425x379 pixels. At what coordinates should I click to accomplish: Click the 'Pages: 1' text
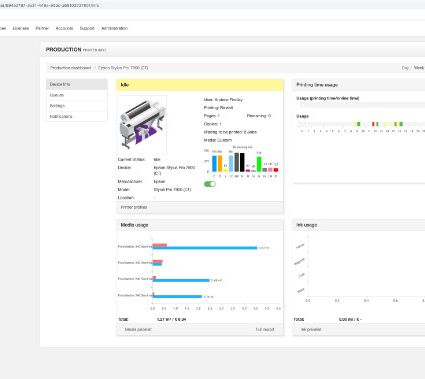[212, 116]
